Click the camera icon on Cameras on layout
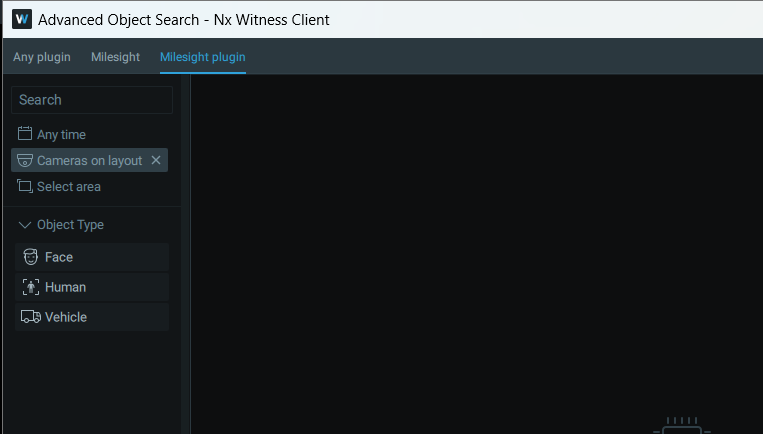 pyautogui.click(x=25, y=160)
